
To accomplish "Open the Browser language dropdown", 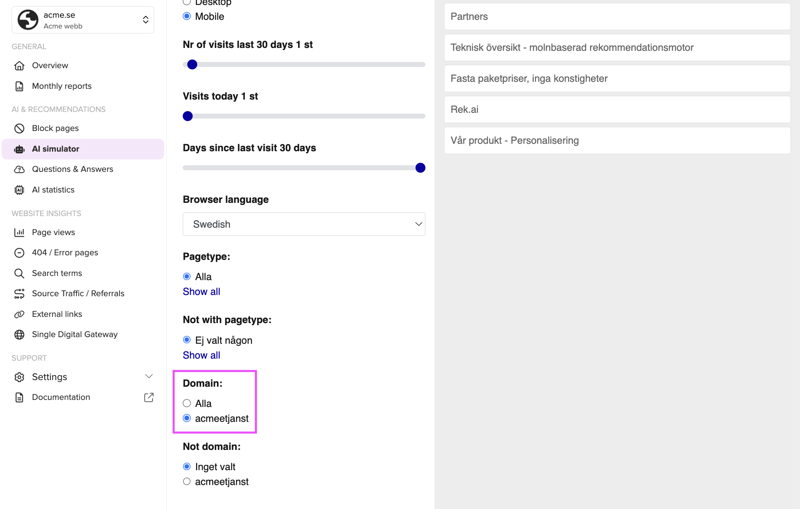I will tap(304, 224).
